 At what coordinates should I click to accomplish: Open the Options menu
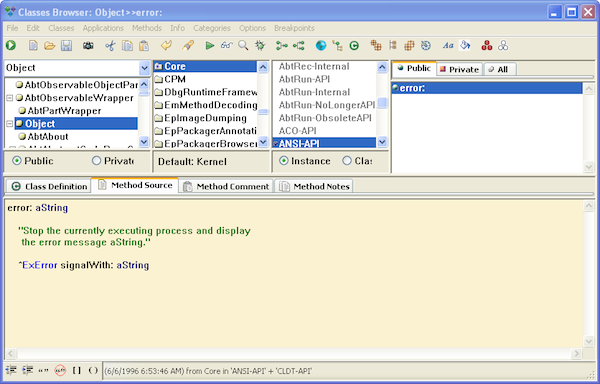point(252,28)
